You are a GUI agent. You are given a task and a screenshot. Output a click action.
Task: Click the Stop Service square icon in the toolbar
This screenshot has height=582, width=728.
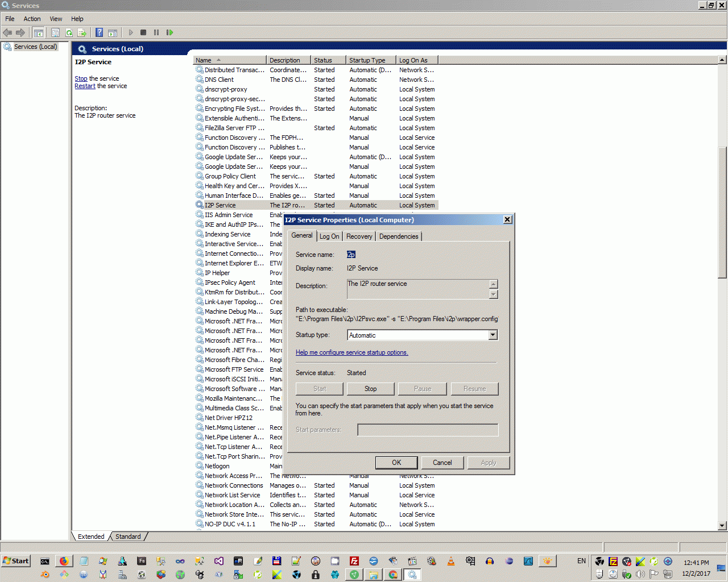tap(143, 33)
